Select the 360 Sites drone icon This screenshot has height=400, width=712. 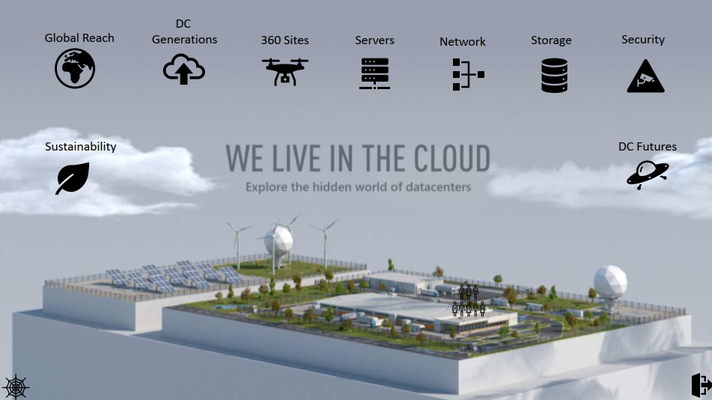285,72
